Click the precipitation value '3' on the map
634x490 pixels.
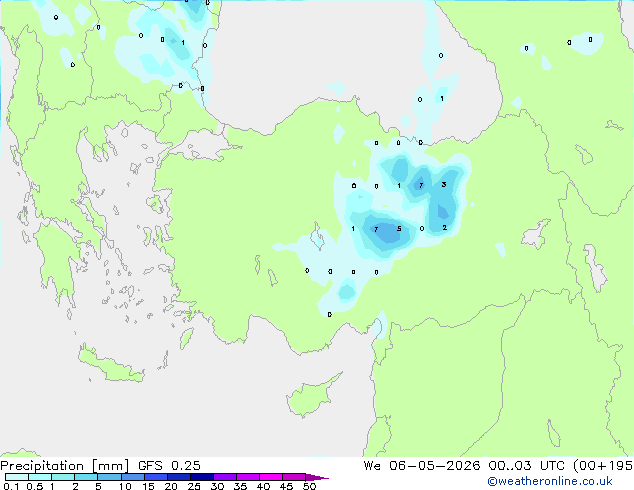[444, 184]
